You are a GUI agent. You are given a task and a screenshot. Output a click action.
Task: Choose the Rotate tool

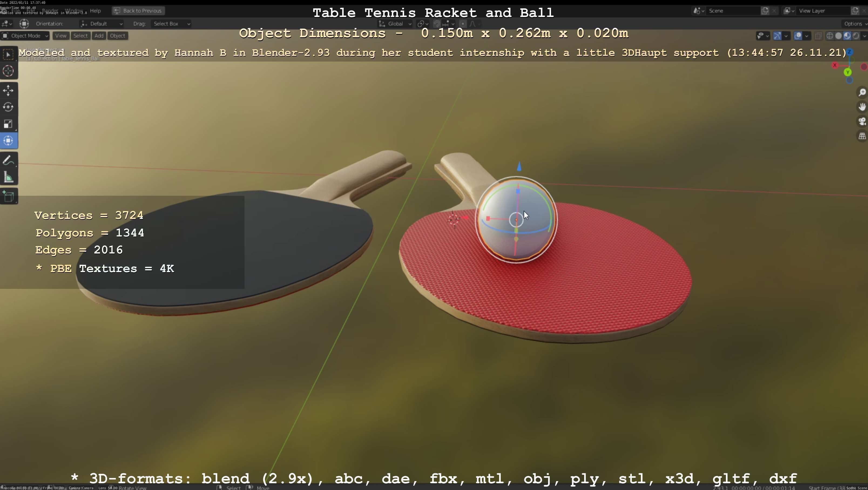click(8, 107)
